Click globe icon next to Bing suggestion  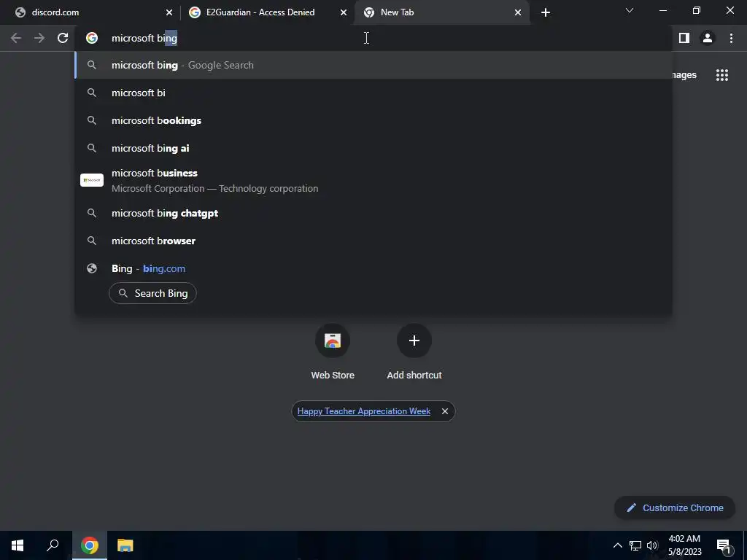(x=92, y=268)
